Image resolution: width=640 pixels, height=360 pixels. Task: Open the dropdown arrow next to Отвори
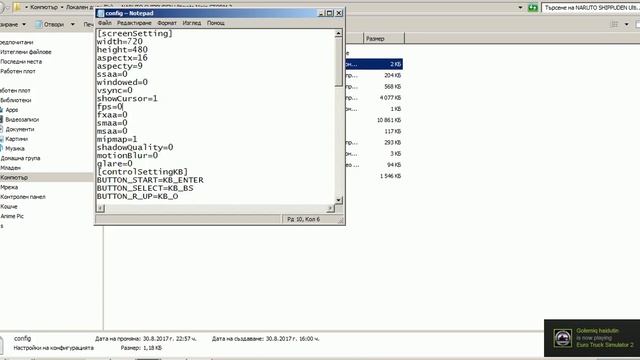[x=73, y=24]
